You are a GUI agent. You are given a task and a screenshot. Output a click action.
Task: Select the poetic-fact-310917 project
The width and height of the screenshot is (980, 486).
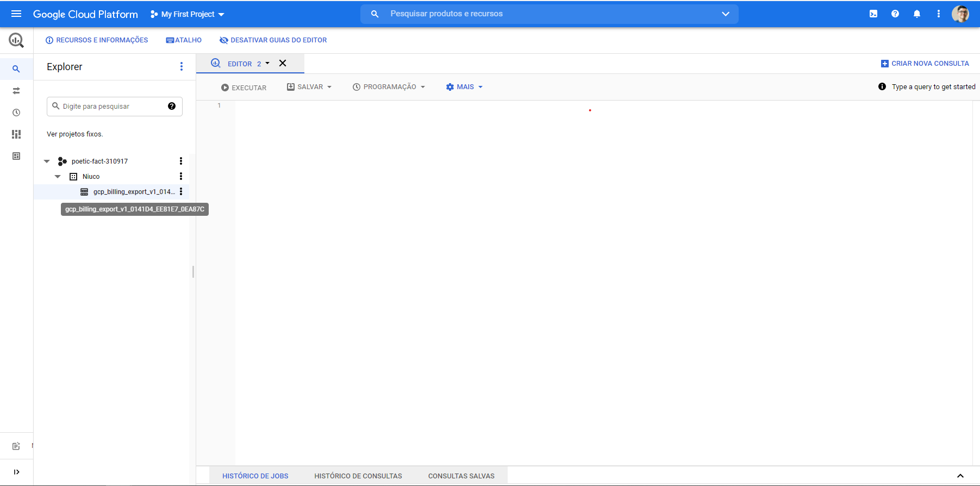(x=99, y=161)
